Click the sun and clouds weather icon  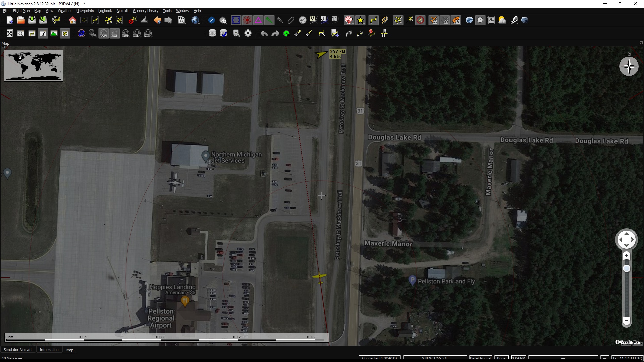click(502, 20)
